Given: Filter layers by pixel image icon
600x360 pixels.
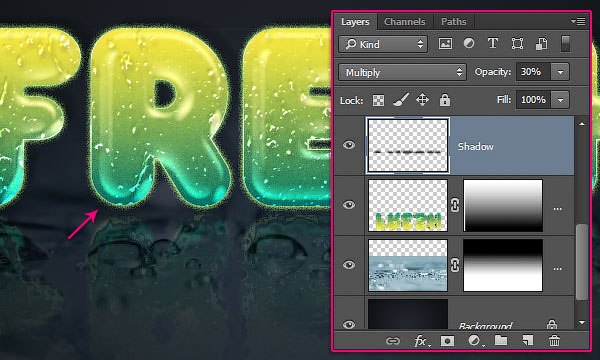Looking at the screenshot, I should pos(445,44).
